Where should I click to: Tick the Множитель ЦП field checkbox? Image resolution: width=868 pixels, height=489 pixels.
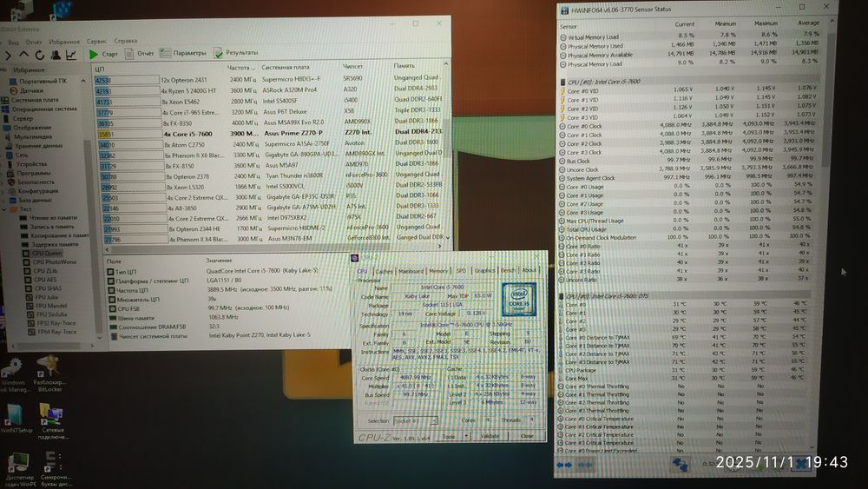coord(112,300)
